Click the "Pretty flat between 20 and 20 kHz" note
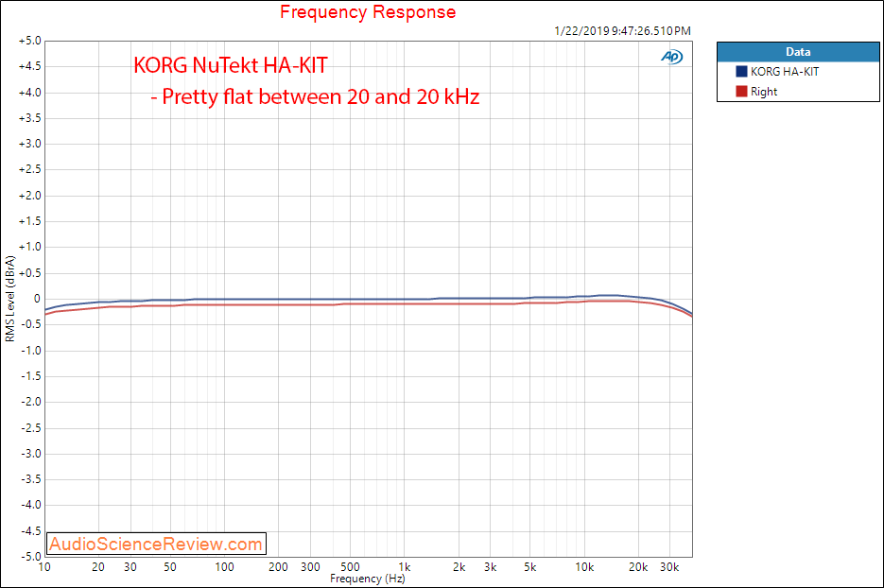 point(321,97)
